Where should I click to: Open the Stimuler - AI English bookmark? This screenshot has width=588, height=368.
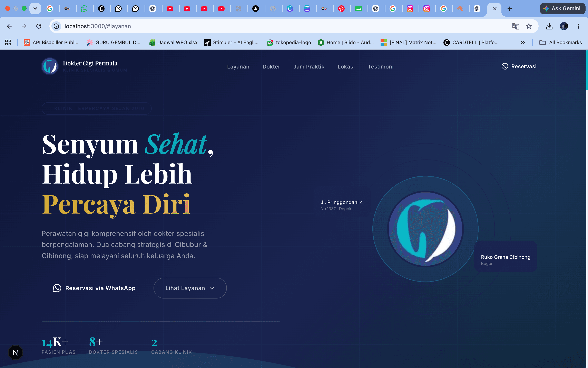(232, 42)
